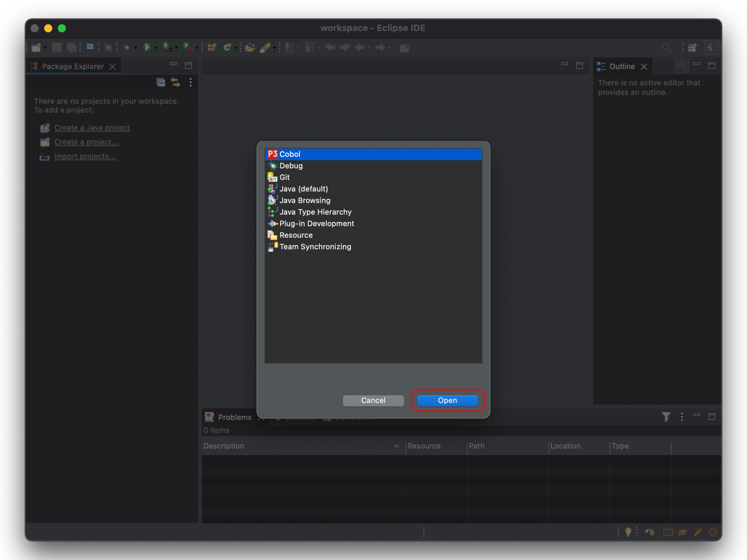Click the Open Type toolbar icon
The height and width of the screenshot is (560, 747).
(250, 48)
